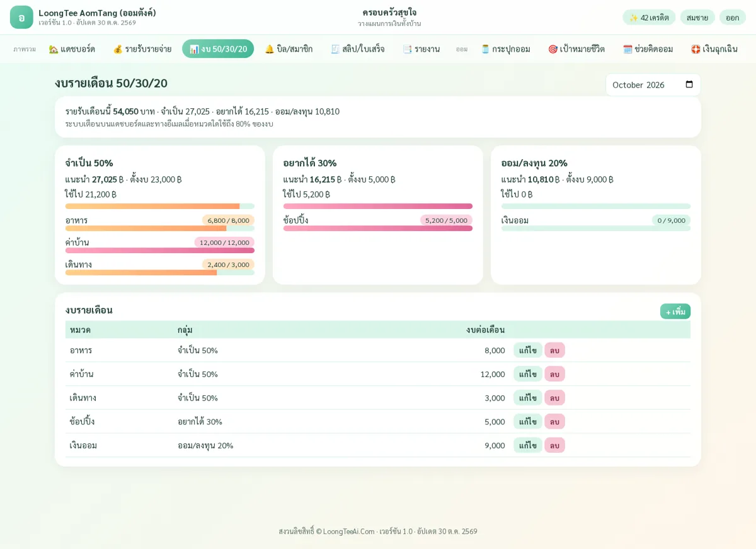This screenshot has height=549, width=756.
Task: Edit the เดินทาง budget row
Action: click(528, 398)
